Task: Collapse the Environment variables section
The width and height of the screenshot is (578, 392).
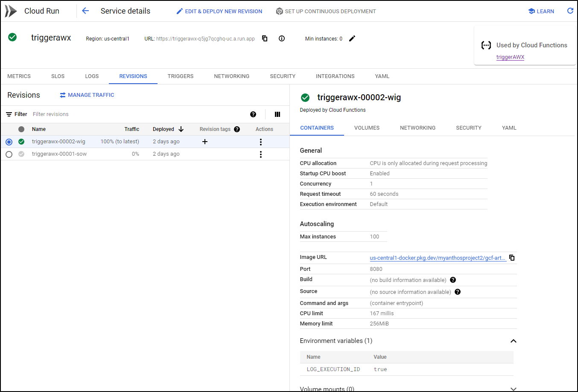Action: 514,341
